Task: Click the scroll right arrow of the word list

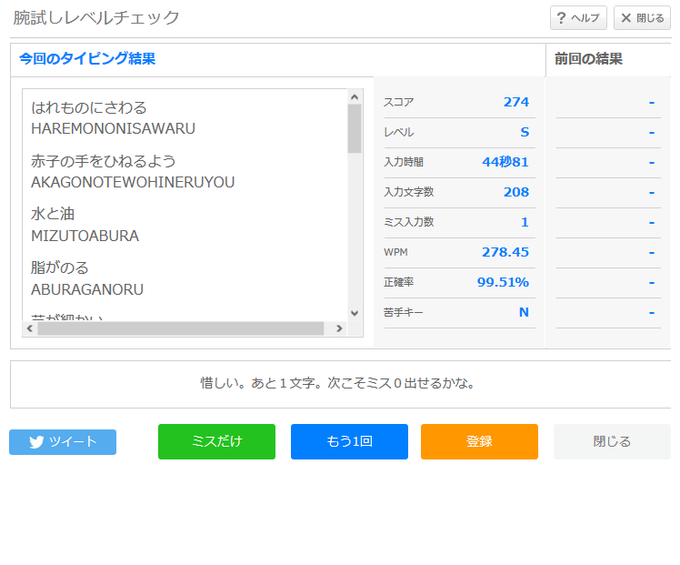Action: [x=339, y=329]
